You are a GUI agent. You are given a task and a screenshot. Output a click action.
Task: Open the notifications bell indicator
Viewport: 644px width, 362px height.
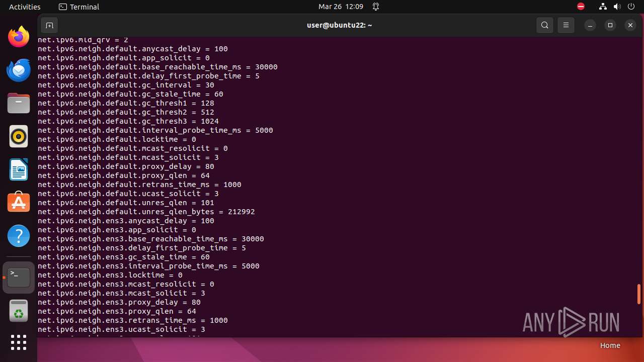pyautogui.click(x=376, y=7)
